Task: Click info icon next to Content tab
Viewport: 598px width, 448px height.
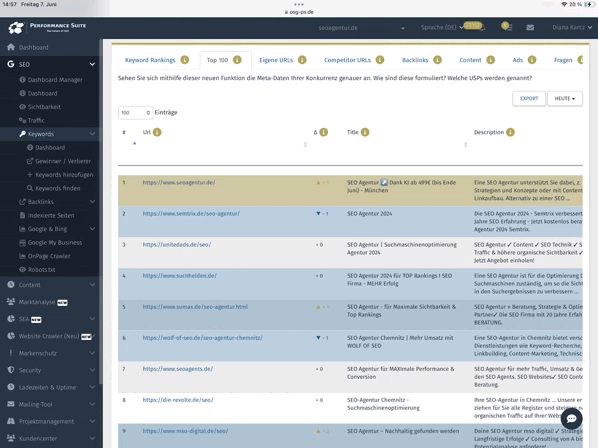Action: point(490,60)
